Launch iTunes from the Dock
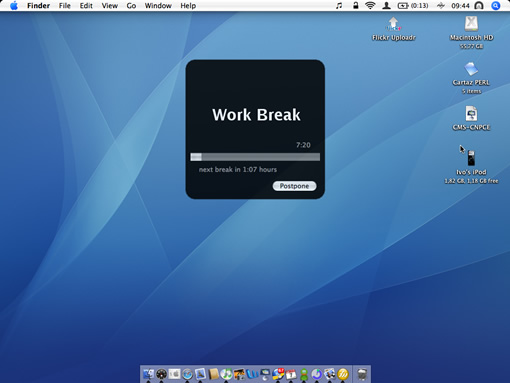 click(x=226, y=374)
